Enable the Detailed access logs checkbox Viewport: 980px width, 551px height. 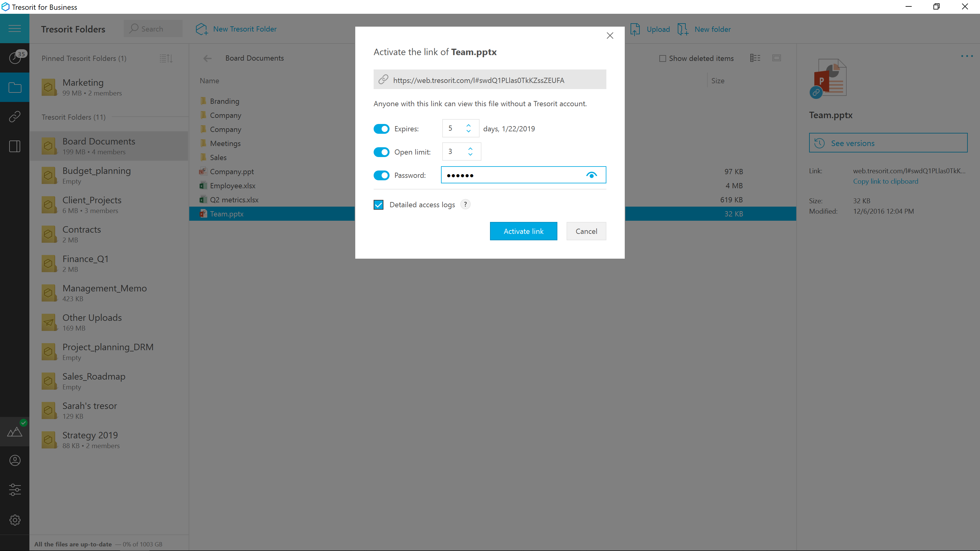point(379,204)
